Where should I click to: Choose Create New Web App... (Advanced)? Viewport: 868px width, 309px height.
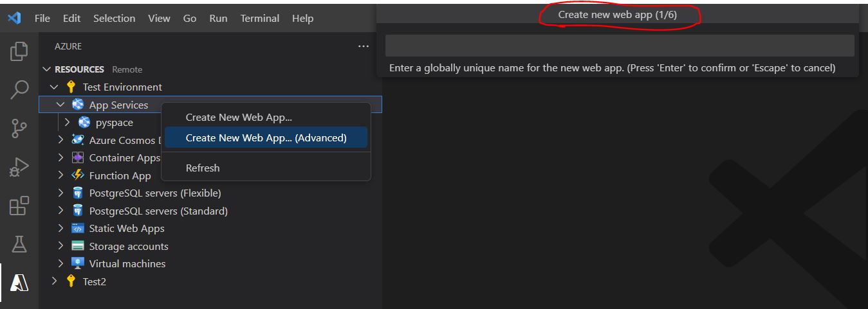click(266, 137)
